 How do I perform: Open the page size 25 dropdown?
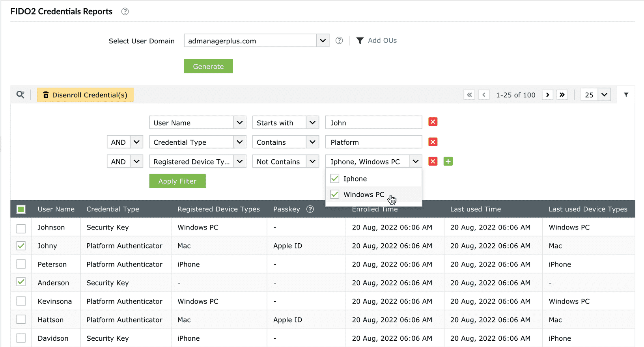[604, 95]
